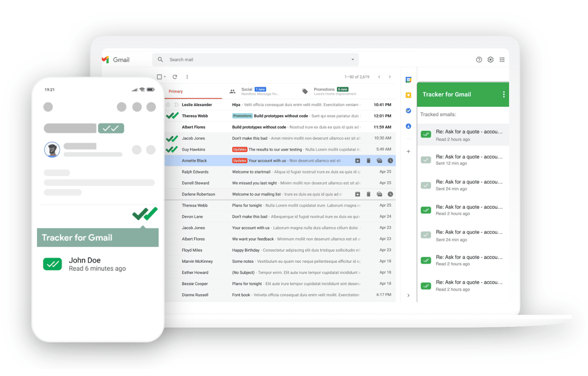Open Google Keep in the side panel
The image size is (588, 376).
click(x=408, y=95)
